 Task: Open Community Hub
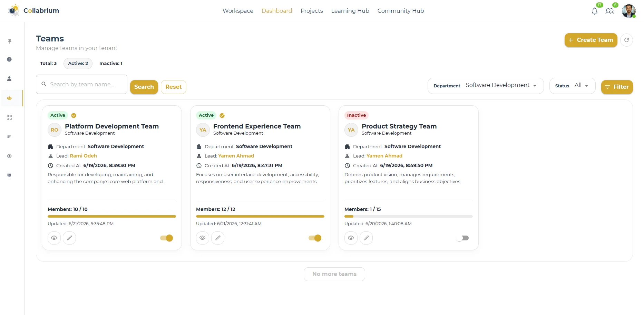401,11
